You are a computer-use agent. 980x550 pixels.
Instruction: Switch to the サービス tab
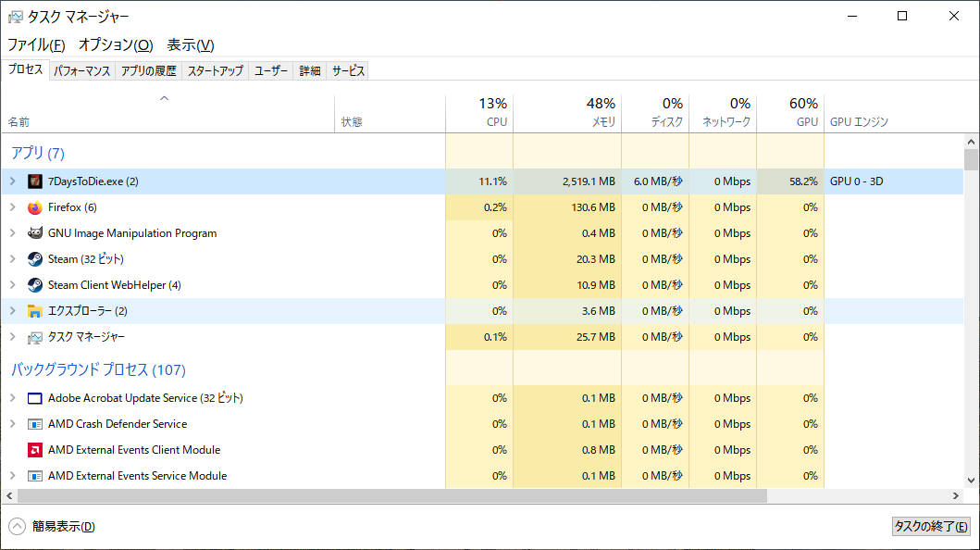pyautogui.click(x=348, y=70)
